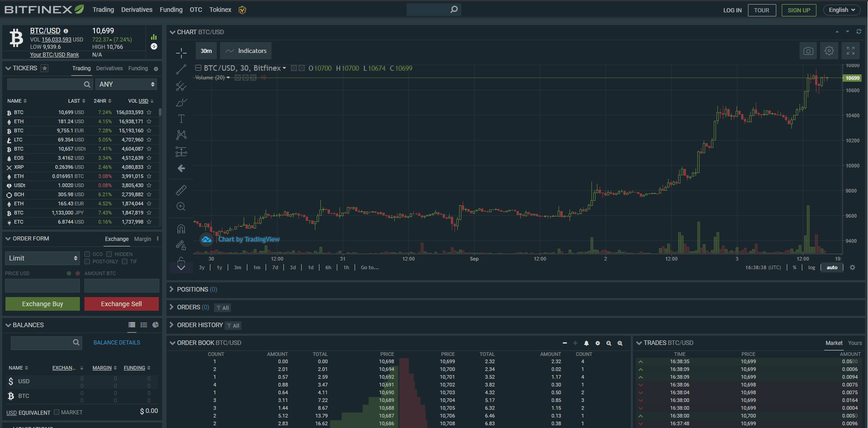868x428 pixels.
Task: Click the TOUR button
Action: coord(762,10)
